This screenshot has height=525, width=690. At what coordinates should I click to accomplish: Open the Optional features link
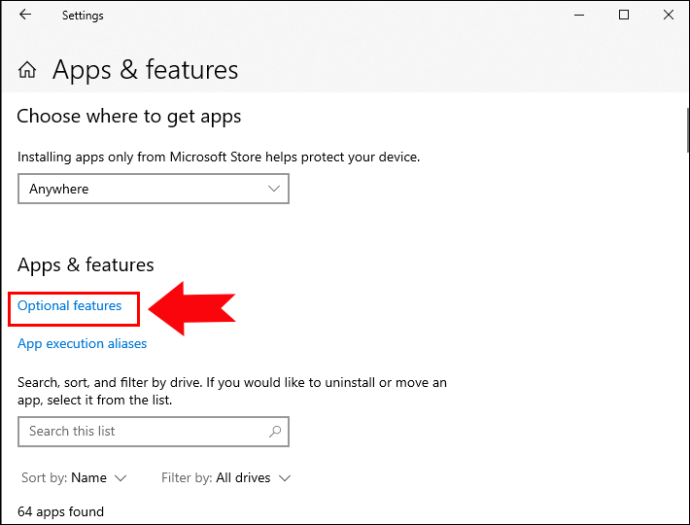click(x=70, y=305)
